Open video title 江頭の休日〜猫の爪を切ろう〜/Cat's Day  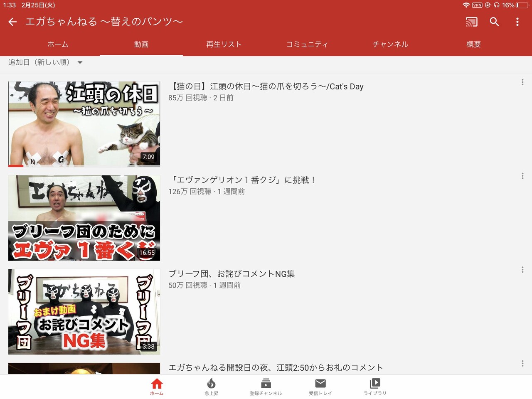tap(266, 86)
